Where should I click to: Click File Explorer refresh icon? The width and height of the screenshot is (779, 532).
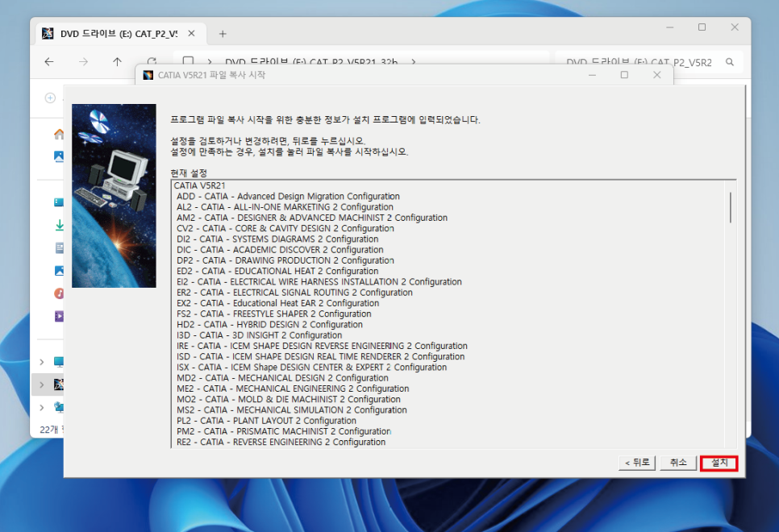[152, 60]
